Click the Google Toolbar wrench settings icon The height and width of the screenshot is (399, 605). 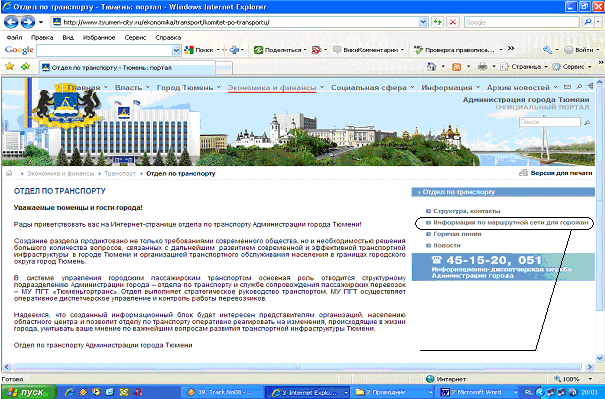(x=548, y=50)
